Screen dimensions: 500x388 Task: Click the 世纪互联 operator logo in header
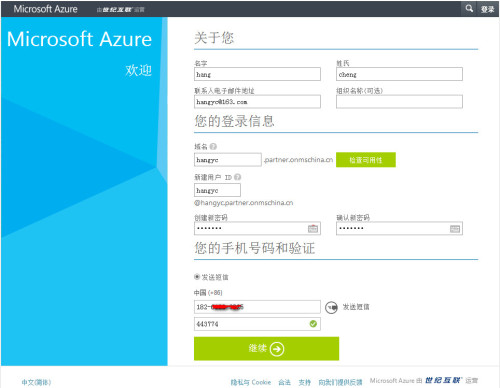tap(117, 10)
